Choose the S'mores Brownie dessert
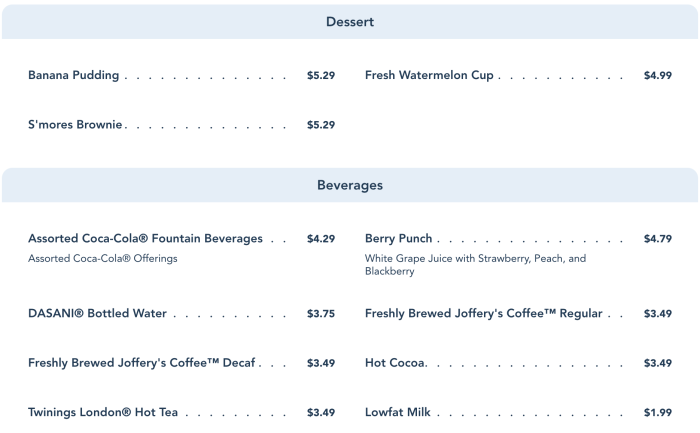This screenshot has height=433, width=700. click(75, 125)
